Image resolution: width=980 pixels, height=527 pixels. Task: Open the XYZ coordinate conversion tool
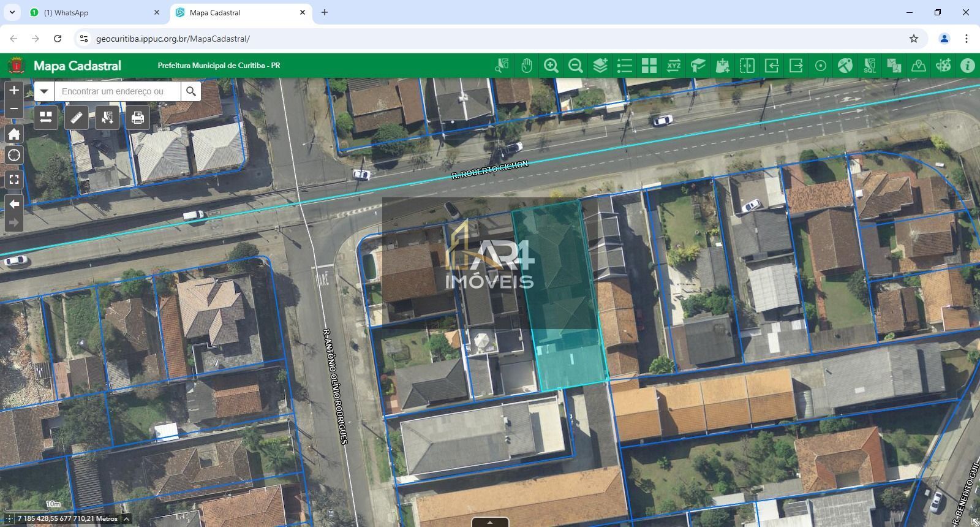674,66
